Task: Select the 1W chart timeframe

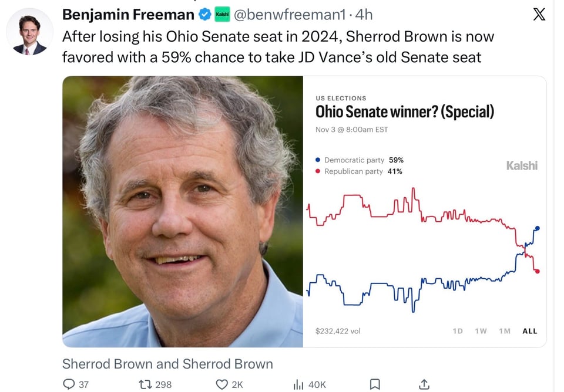Action: tap(481, 331)
